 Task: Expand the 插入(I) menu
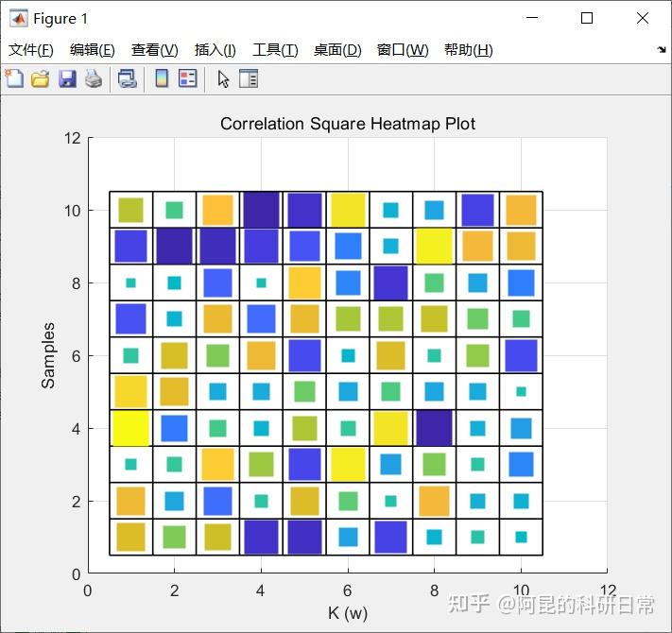[215, 50]
